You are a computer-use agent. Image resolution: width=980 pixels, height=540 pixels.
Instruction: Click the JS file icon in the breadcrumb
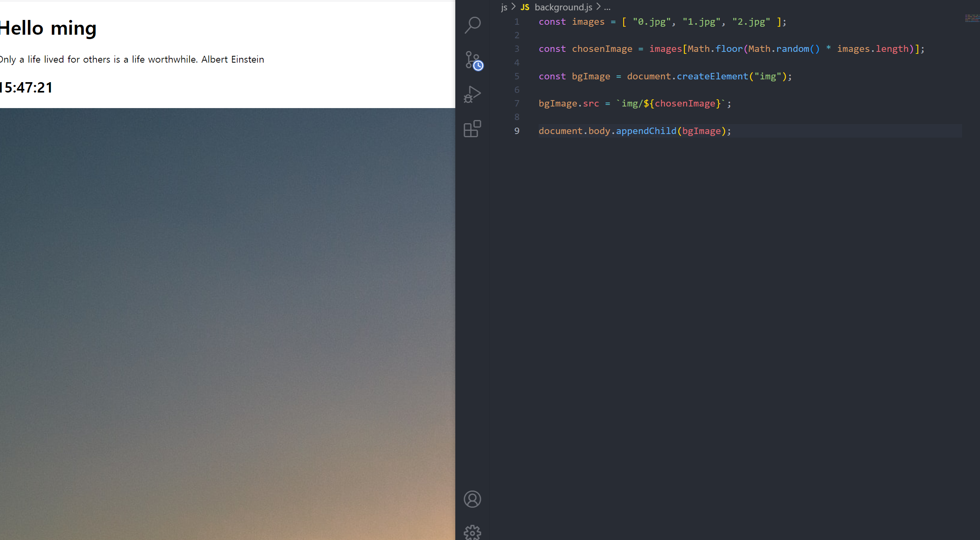(525, 7)
